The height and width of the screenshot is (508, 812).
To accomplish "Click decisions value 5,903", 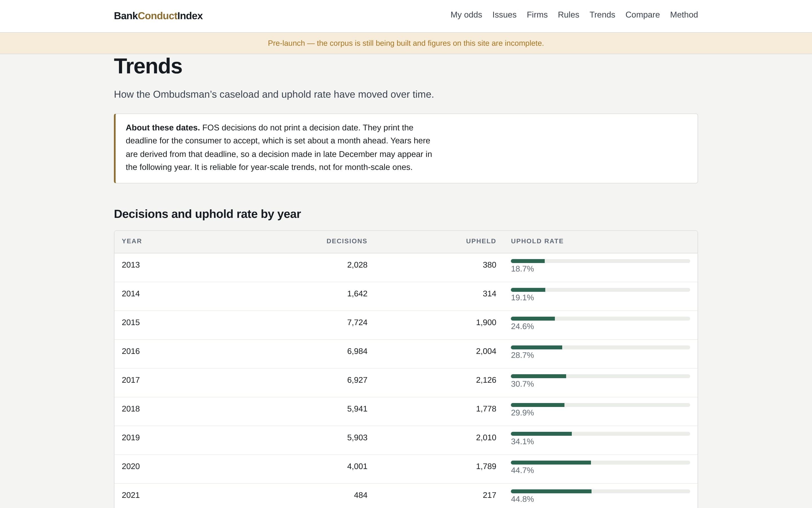I will (x=357, y=437).
